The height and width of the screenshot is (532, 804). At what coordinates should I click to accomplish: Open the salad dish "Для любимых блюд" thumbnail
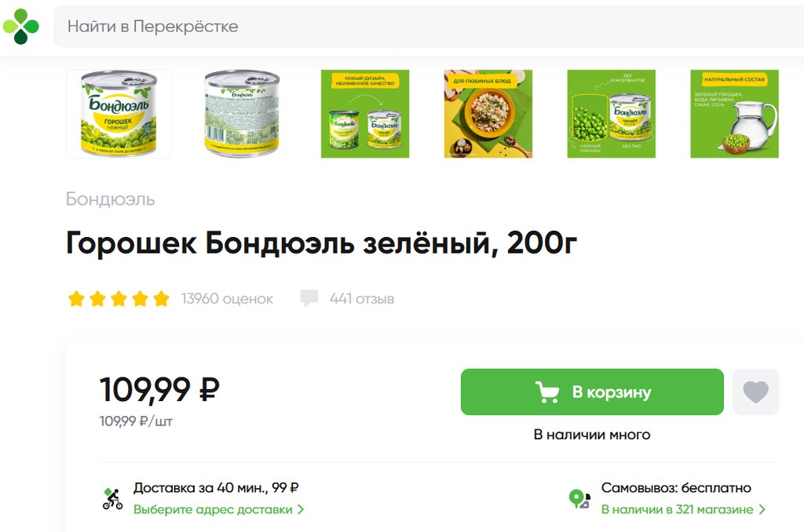(488, 114)
